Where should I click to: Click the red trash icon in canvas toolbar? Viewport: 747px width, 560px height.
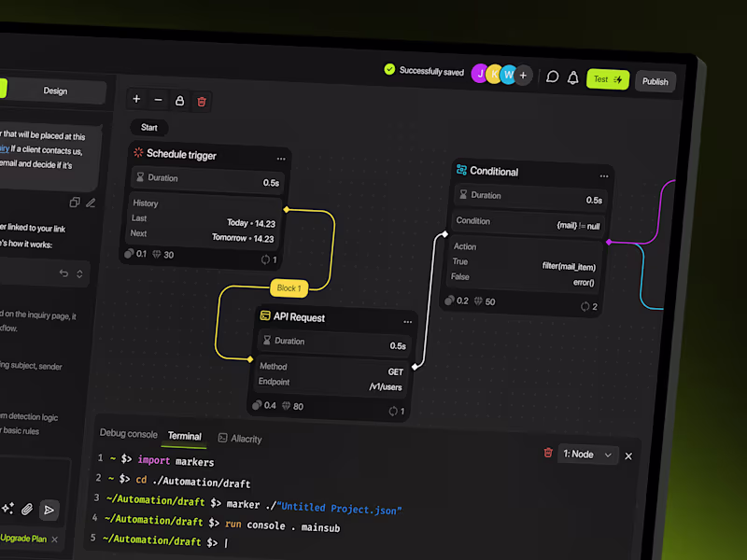point(202,102)
